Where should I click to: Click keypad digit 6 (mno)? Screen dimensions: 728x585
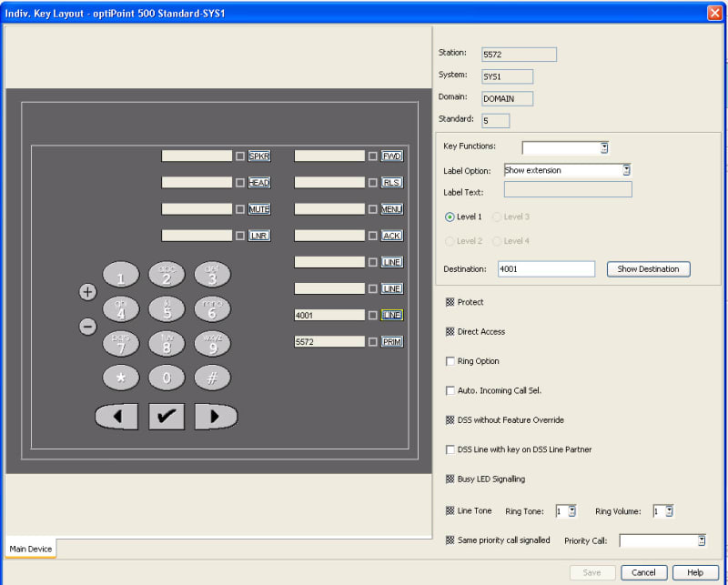coord(212,309)
